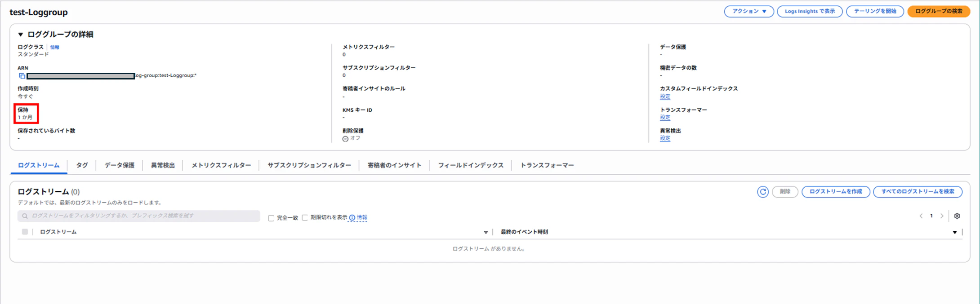Select the メトリクスフィルター tab
Screen dimensions: 980x304
221,165
